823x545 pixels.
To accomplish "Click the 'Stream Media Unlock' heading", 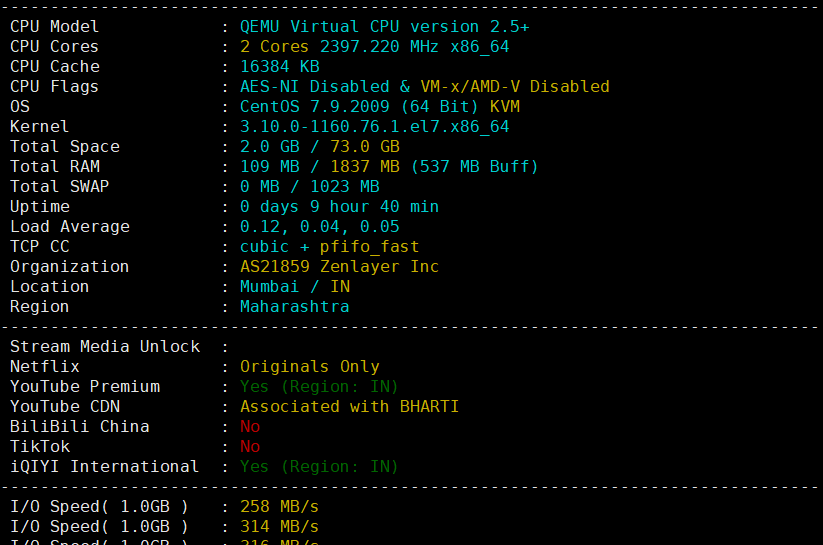I will tap(105, 347).
